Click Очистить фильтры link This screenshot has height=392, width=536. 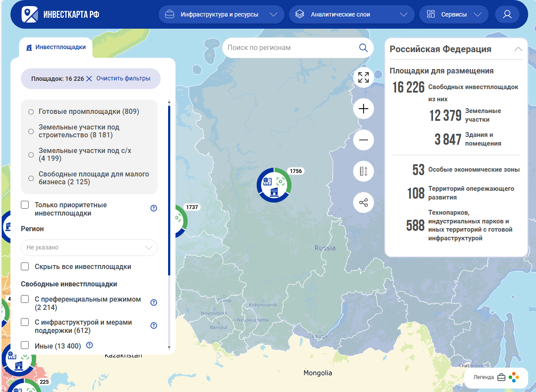click(123, 79)
